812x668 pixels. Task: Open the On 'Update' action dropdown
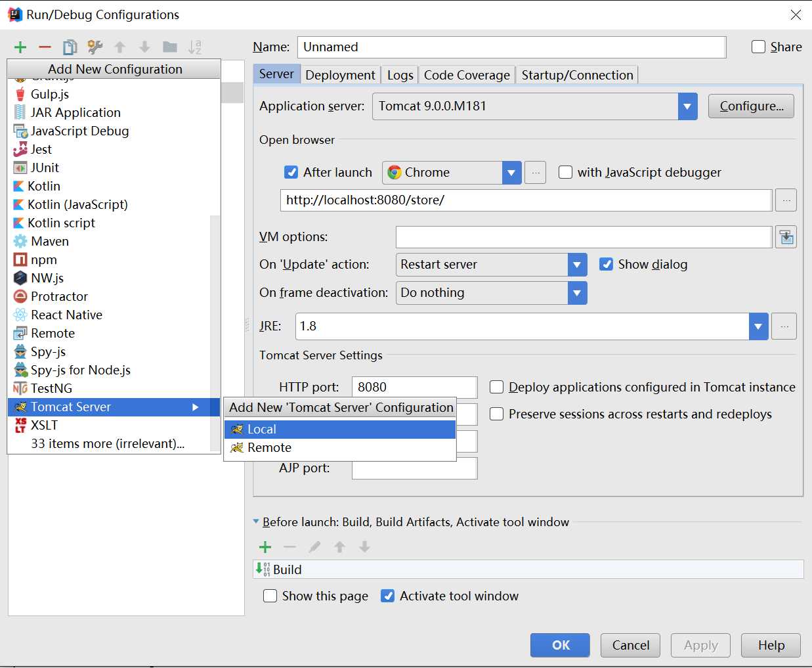pos(577,265)
